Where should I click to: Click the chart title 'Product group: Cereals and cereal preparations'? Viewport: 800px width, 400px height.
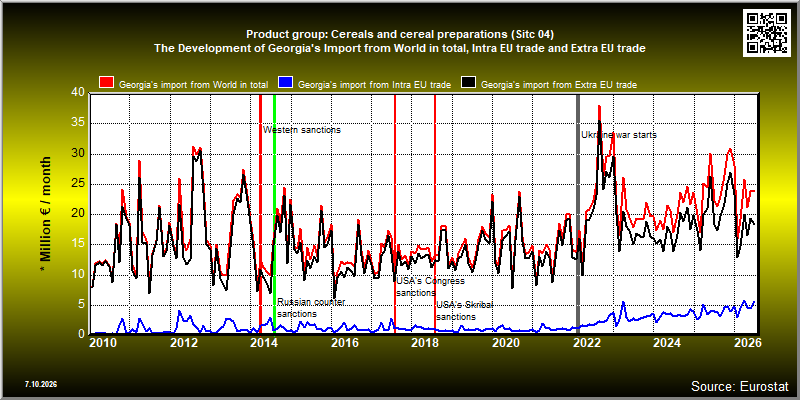click(400, 34)
